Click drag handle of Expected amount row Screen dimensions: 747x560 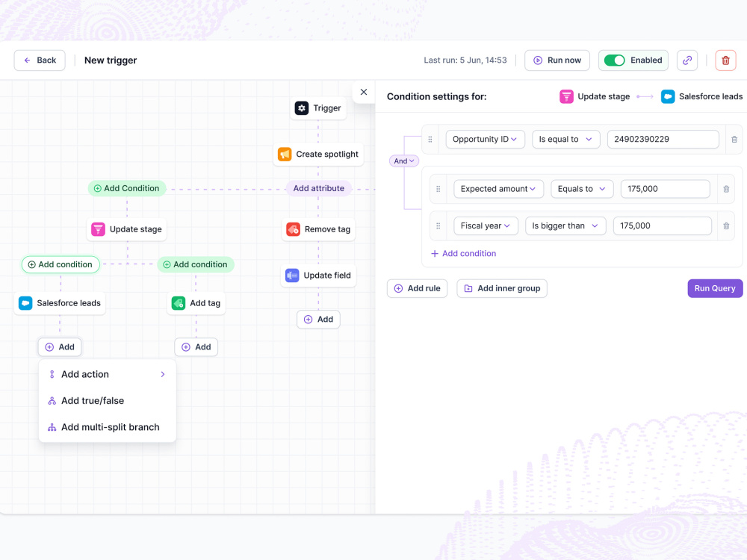coord(438,189)
